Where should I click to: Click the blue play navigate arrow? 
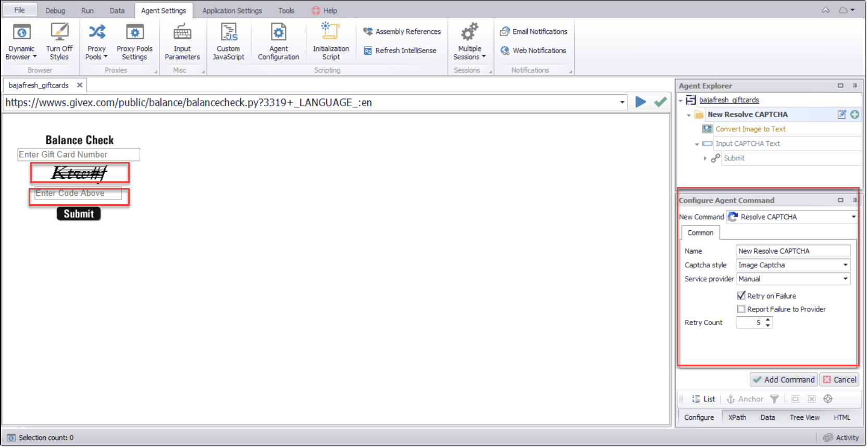(x=641, y=102)
